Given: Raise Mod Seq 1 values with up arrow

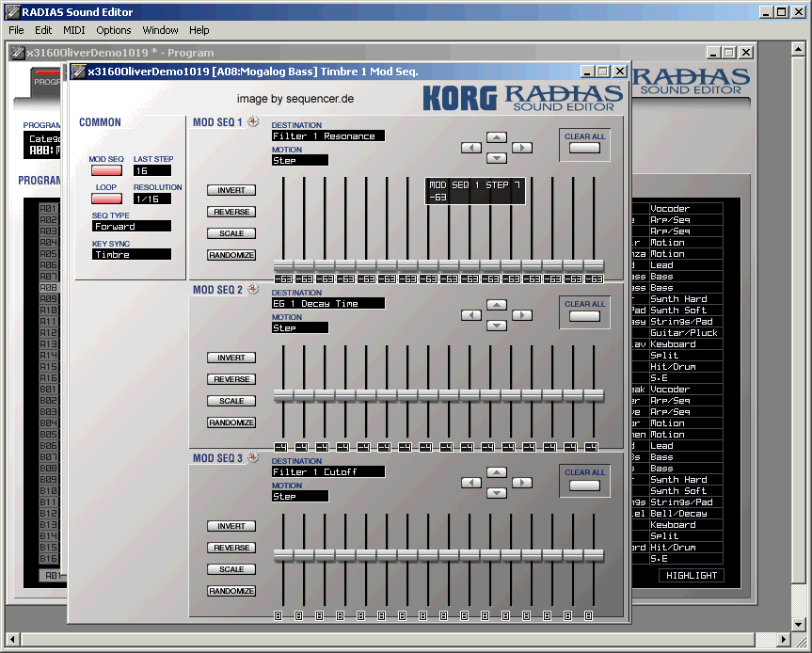Looking at the screenshot, I should click(x=497, y=137).
